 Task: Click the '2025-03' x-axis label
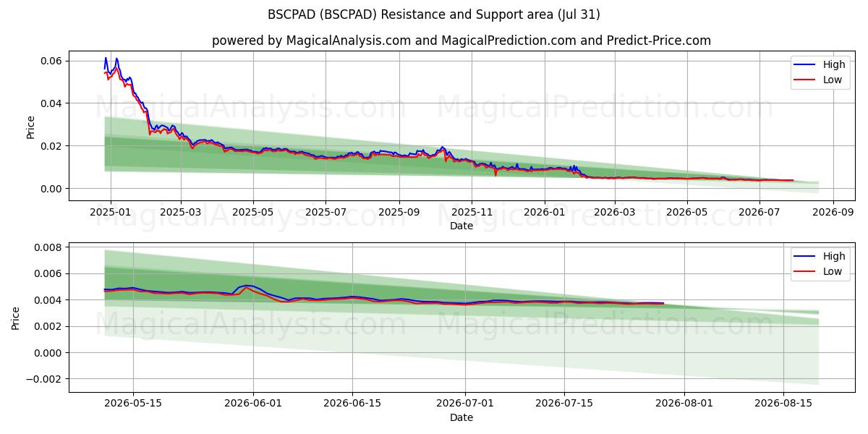pos(181,213)
